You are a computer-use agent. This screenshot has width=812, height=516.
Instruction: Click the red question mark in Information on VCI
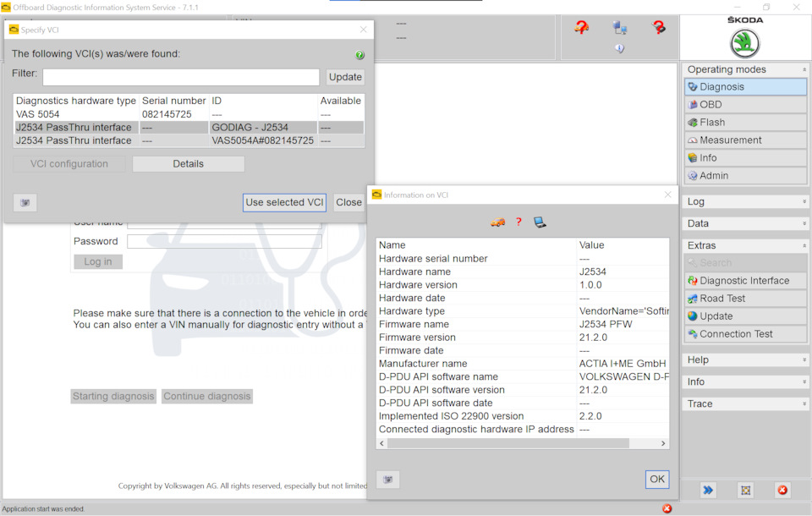pyautogui.click(x=518, y=222)
